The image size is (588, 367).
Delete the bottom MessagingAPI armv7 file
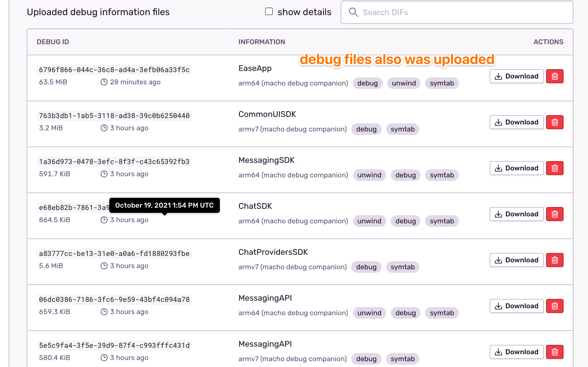pyautogui.click(x=555, y=352)
